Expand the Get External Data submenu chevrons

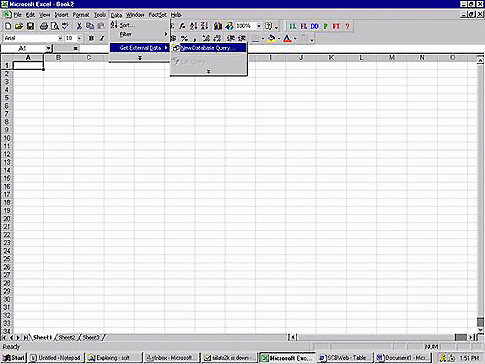tap(209, 71)
